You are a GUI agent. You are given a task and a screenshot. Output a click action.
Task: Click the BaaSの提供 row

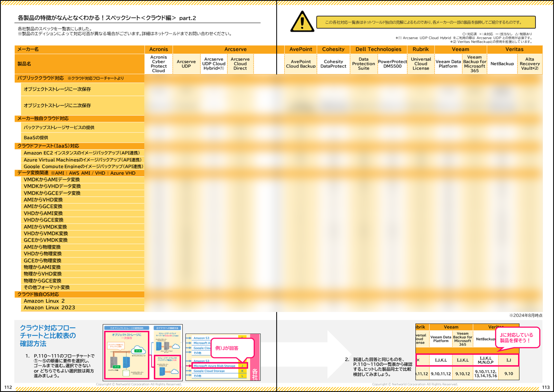(83, 138)
